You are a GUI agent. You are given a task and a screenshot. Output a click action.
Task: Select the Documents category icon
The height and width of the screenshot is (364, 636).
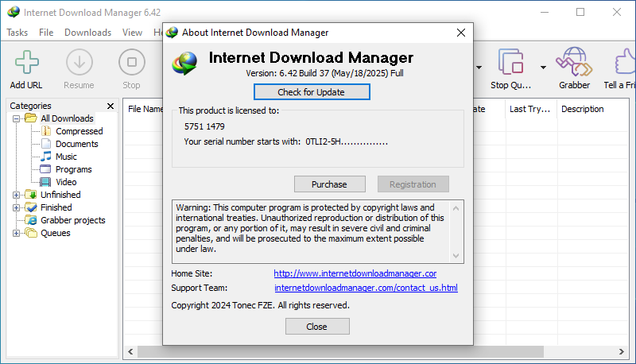pyautogui.click(x=46, y=144)
